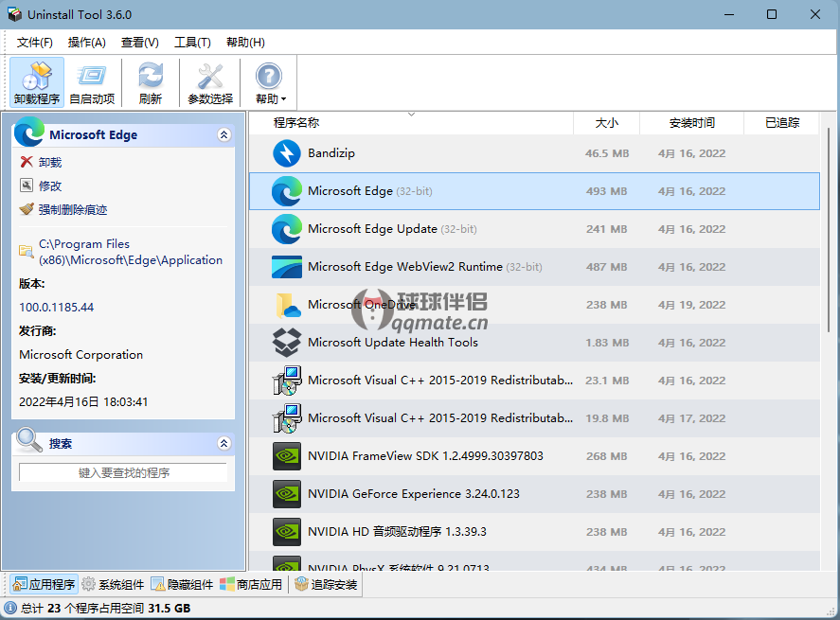Click the program list vertical scrollbar
Screen dimensions: 840x620
(831, 227)
